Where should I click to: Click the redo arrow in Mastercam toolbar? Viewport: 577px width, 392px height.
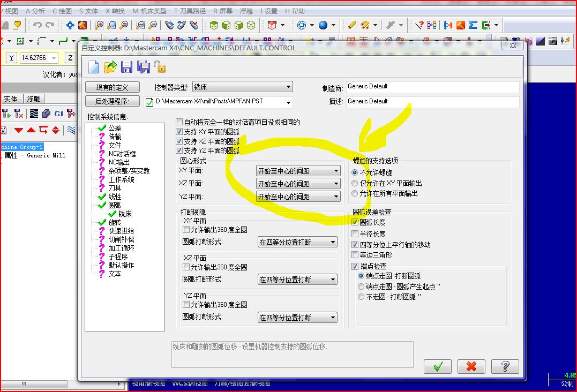(50, 25)
